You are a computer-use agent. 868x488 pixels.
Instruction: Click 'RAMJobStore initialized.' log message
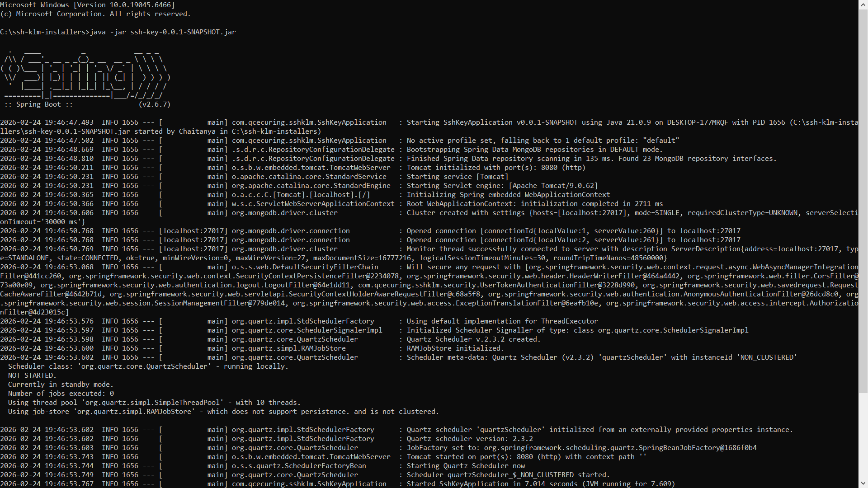pyautogui.click(x=455, y=348)
